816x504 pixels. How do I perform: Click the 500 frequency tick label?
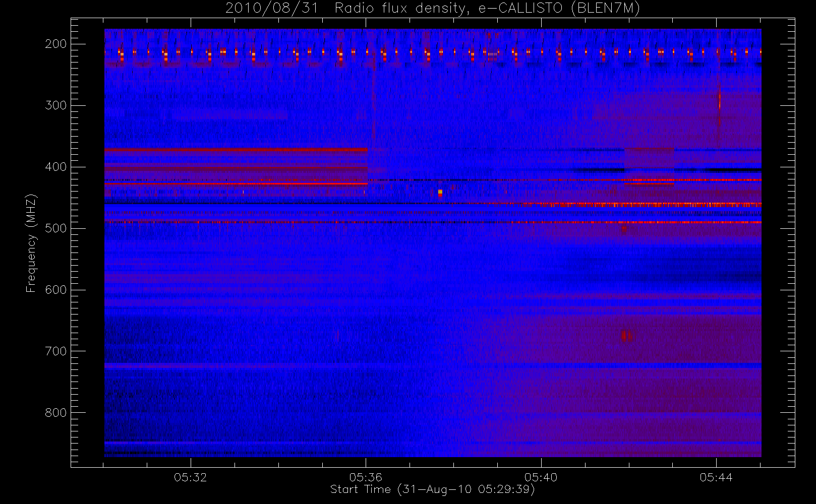click(55, 228)
